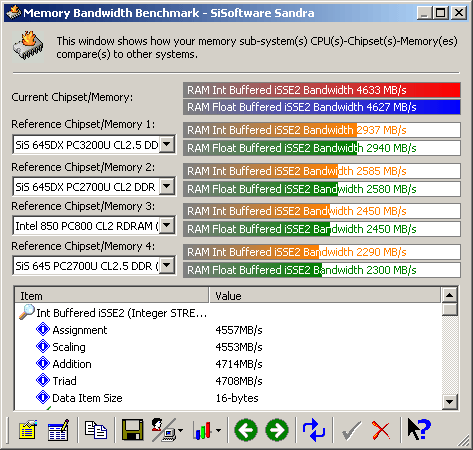Open Reference Chipset/Memory 2 dropdown
Viewport: 473px width, 450px height.
(167, 186)
